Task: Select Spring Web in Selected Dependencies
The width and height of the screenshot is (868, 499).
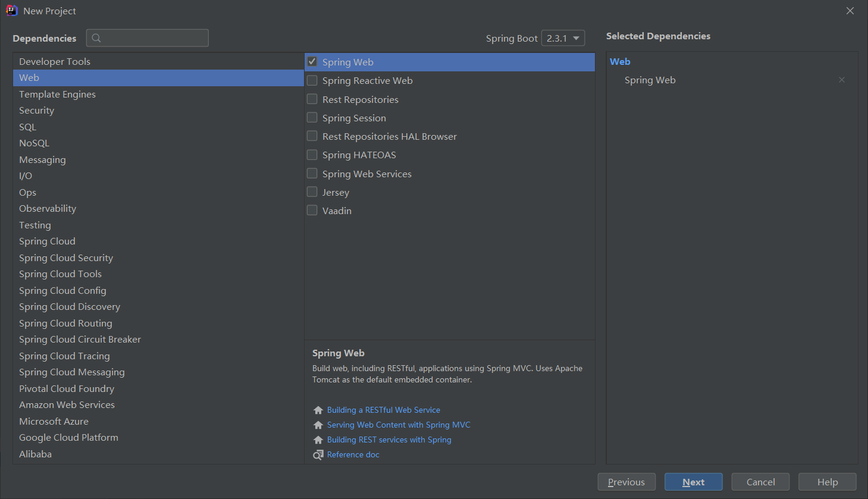Action: coord(650,80)
